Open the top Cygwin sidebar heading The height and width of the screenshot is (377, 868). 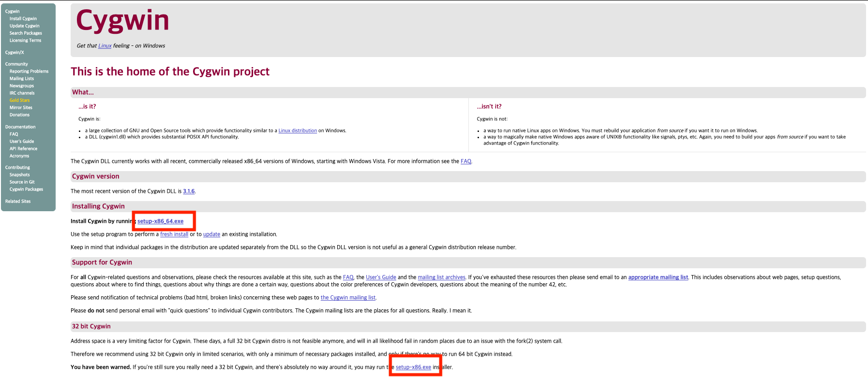tap(12, 11)
